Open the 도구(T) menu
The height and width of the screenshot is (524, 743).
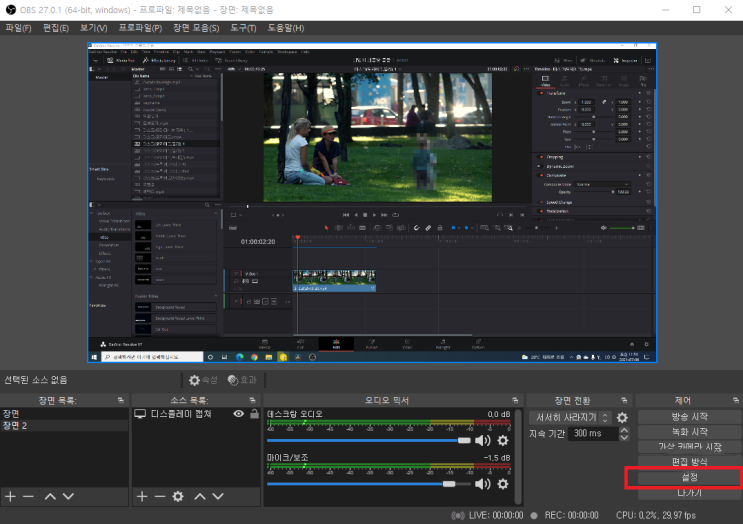[243, 28]
